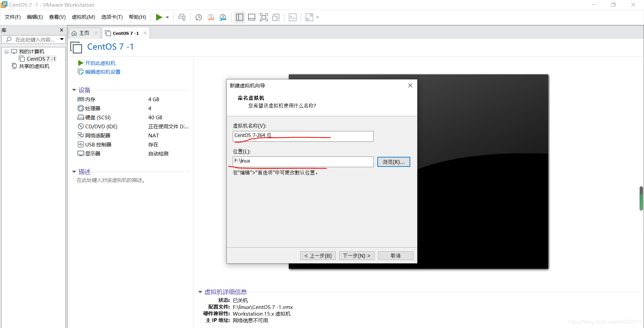Close the 库 library panel

[x=61, y=30]
